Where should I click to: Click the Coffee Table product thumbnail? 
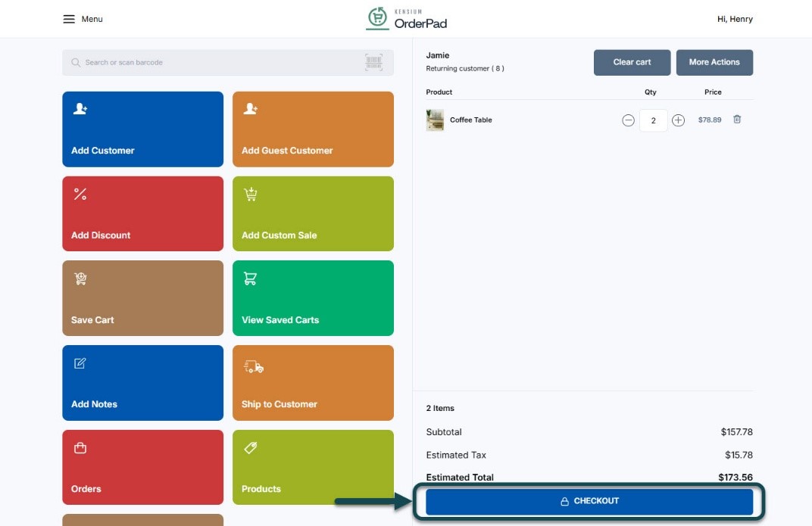[435, 120]
